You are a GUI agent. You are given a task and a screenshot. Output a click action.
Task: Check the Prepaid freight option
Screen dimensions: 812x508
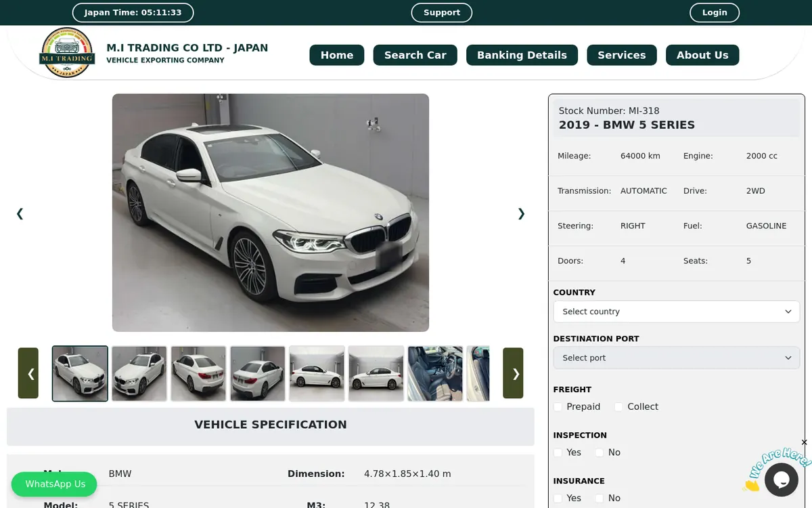click(x=558, y=406)
